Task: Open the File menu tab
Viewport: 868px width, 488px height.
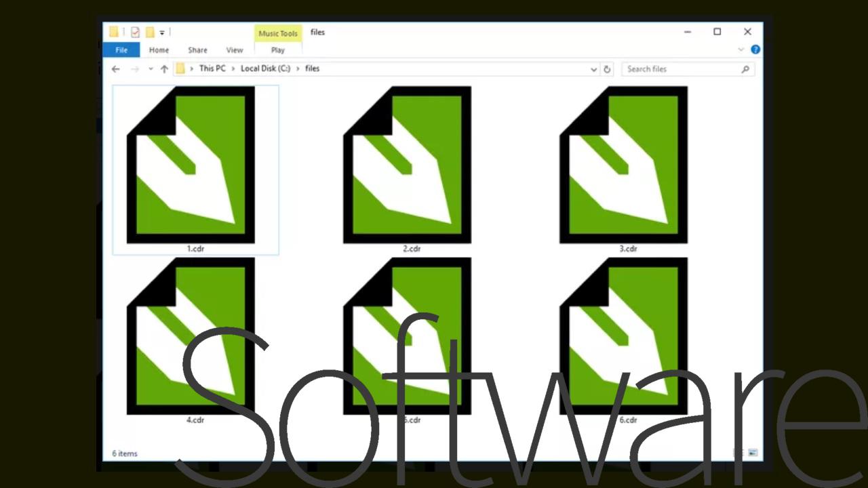Action: coord(121,50)
